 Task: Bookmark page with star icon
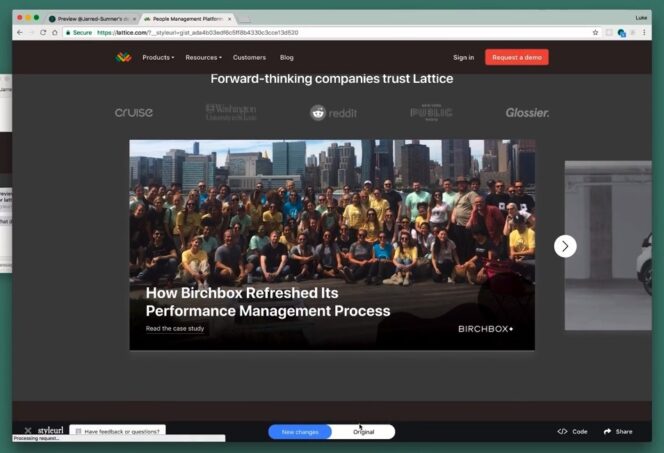595,33
